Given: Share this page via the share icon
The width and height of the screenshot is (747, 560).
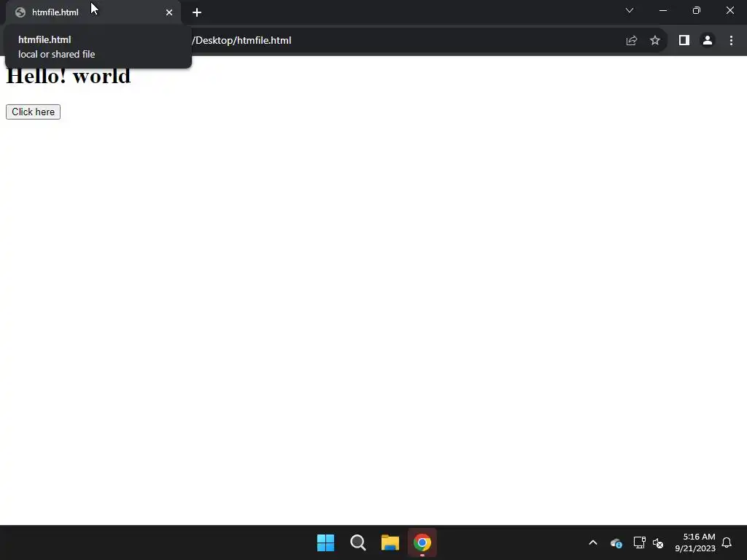Looking at the screenshot, I should (x=632, y=41).
